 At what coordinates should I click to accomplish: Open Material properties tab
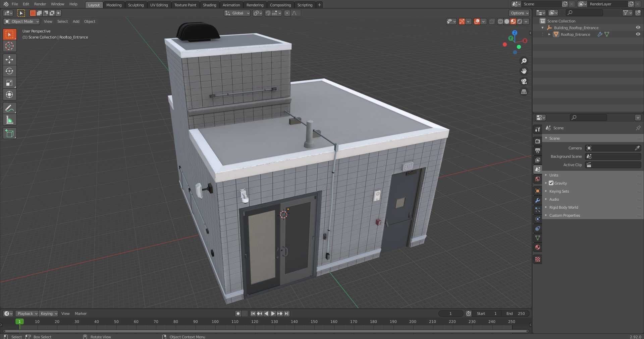coord(538,247)
